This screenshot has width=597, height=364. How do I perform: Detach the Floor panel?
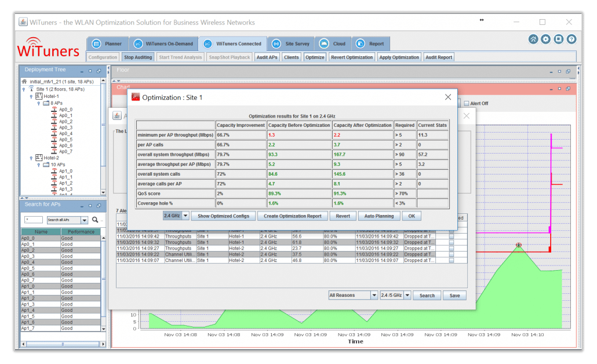[568, 71]
